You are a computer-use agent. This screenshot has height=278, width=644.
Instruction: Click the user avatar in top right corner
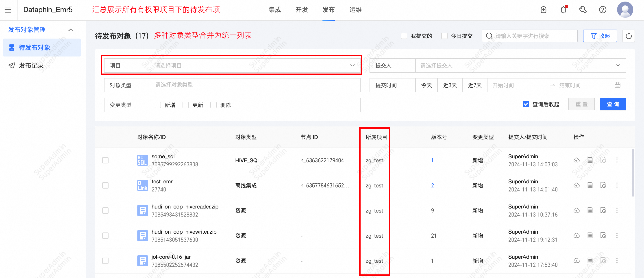625,10
